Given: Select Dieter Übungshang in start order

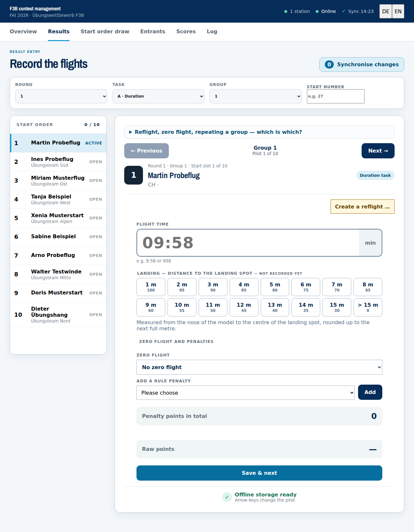Looking at the screenshot, I should (58, 314).
